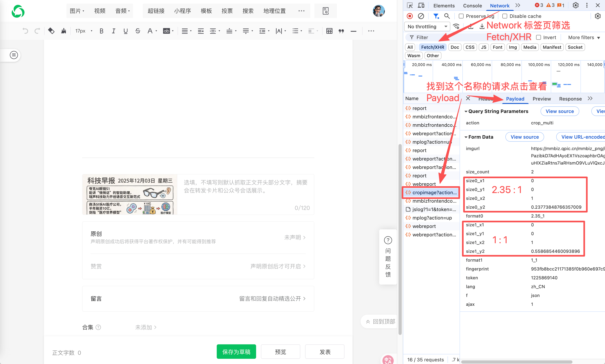Switch to the Preview tab
The width and height of the screenshot is (605, 364).
click(x=541, y=99)
